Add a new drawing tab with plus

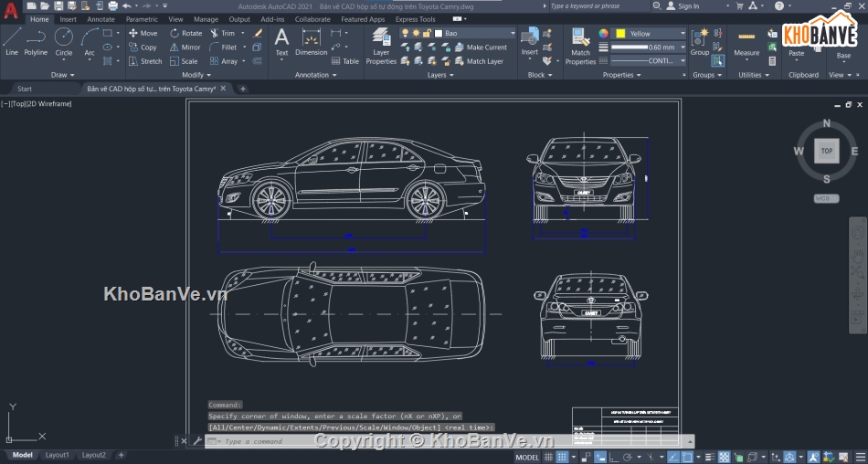click(x=242, y=89)
